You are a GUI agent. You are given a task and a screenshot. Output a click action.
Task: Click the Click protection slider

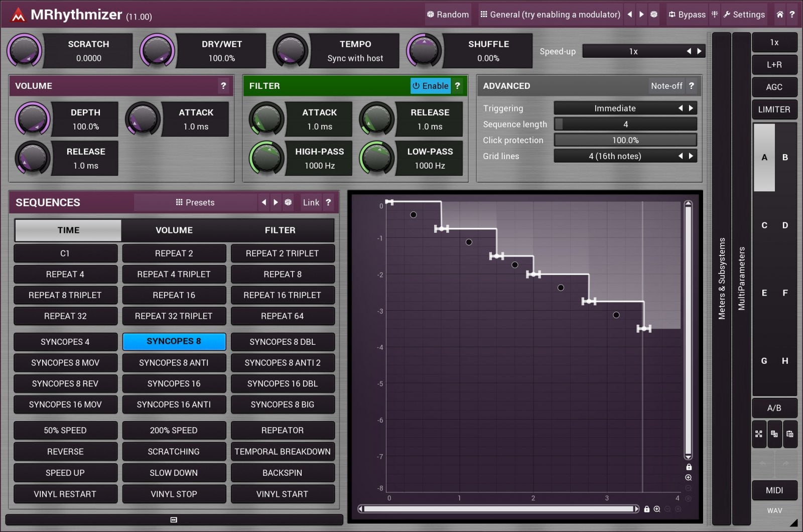point(625,140)
